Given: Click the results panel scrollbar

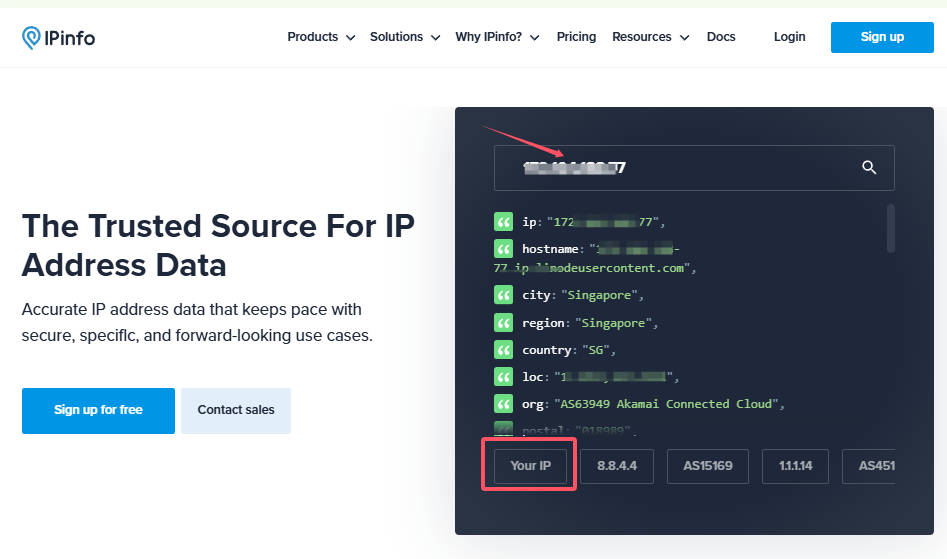Looking at the screenshot, I should coord(891,228).
